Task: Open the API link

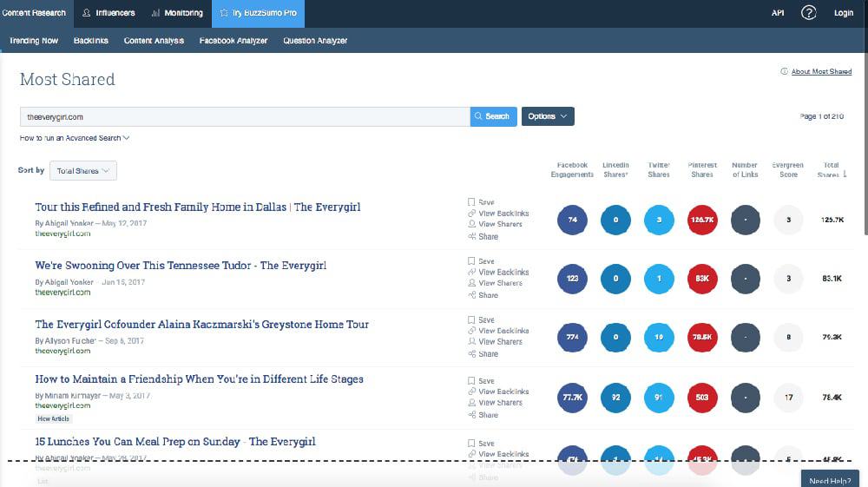Action: [777, 13]
